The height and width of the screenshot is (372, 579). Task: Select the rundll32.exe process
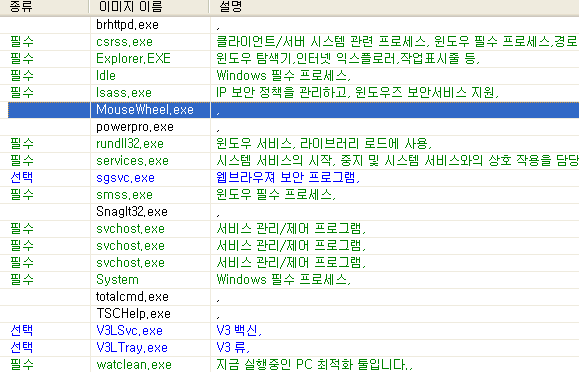pos(130,144)
